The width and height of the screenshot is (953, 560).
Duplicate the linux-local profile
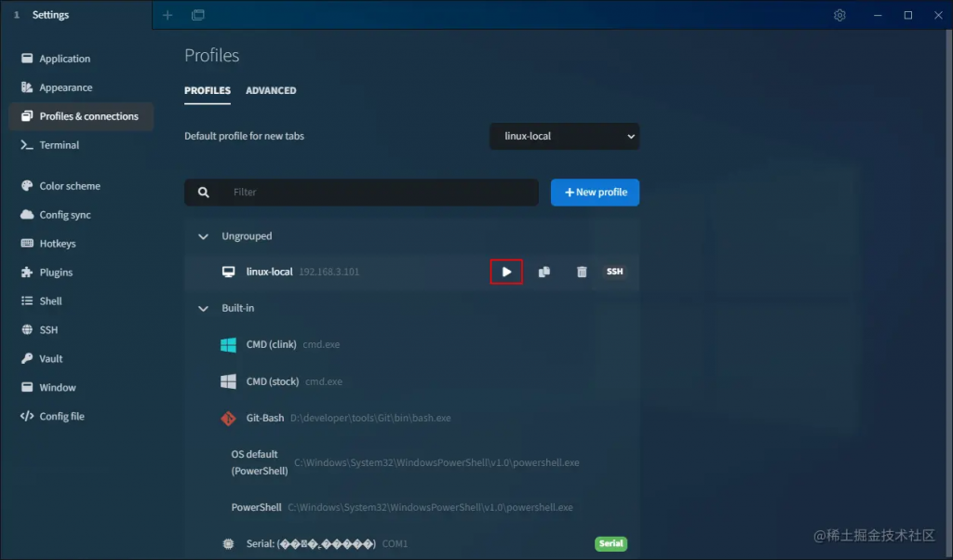[544, 272]
